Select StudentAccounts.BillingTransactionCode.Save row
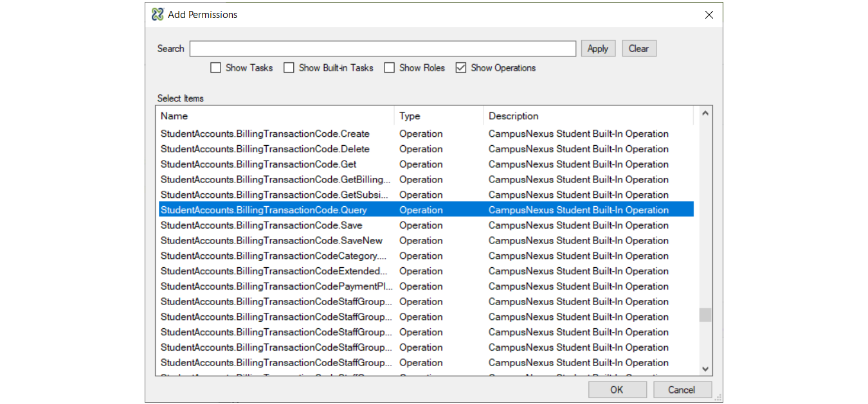This screenshot has width=868, height=404. (426, 225)
